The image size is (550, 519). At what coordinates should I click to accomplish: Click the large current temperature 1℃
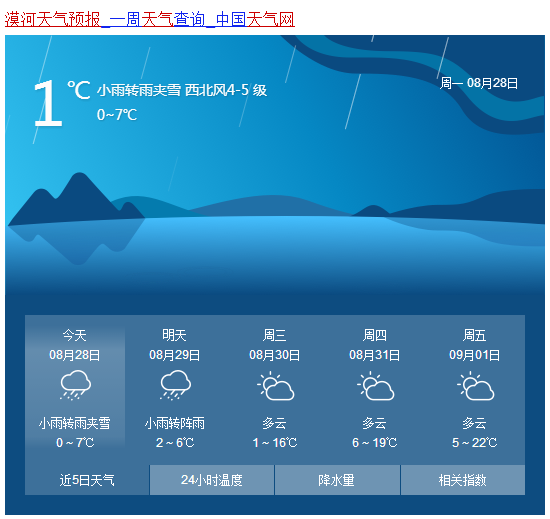coord(61,103)
